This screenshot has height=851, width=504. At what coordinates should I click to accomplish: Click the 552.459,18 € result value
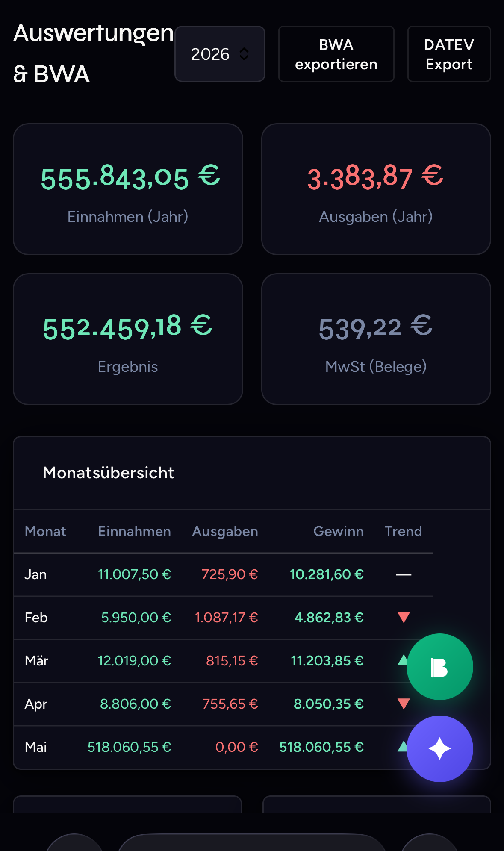coord(127,327)
